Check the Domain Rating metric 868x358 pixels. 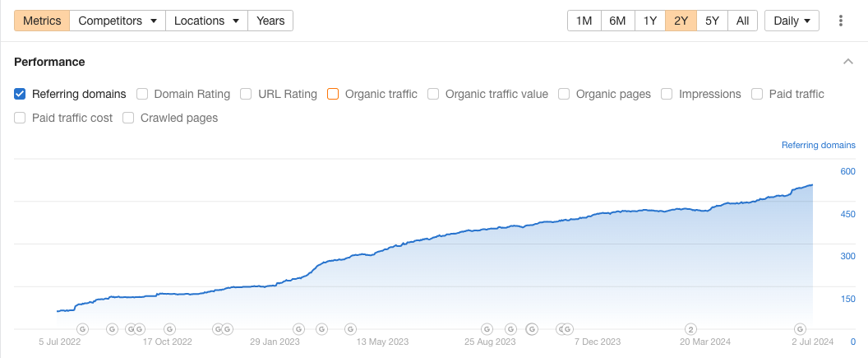click(x=142, y=94)
